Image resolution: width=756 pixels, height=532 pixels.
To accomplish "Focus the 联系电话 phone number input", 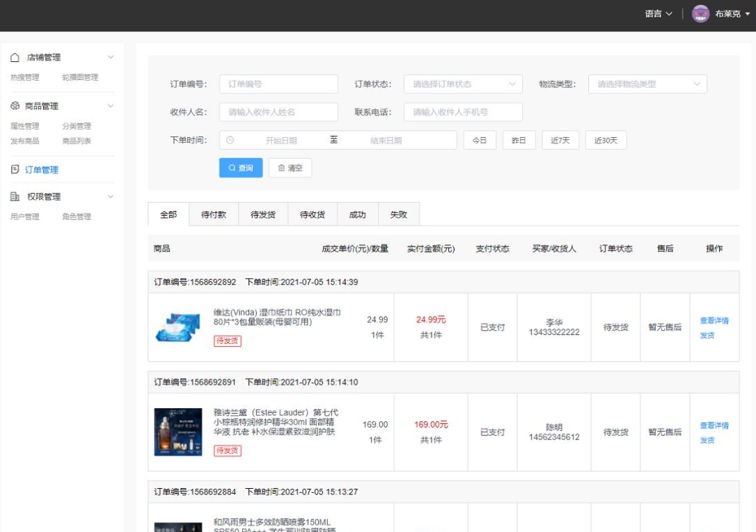I will tap(463, 112).
